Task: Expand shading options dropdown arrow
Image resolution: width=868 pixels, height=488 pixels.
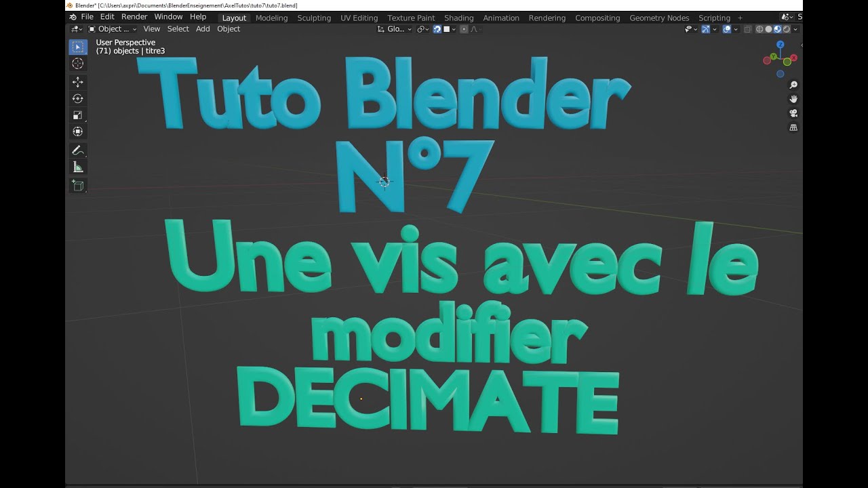Action: [x=795, y=29]
